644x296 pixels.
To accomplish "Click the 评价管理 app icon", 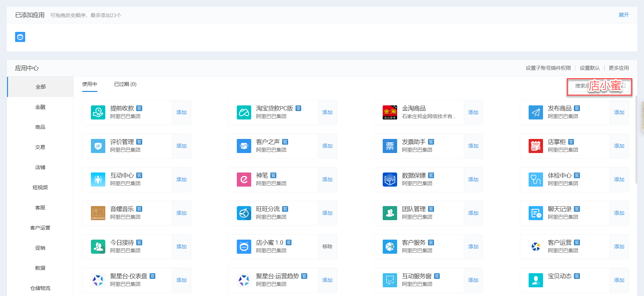I will click(x=98, y=146).
